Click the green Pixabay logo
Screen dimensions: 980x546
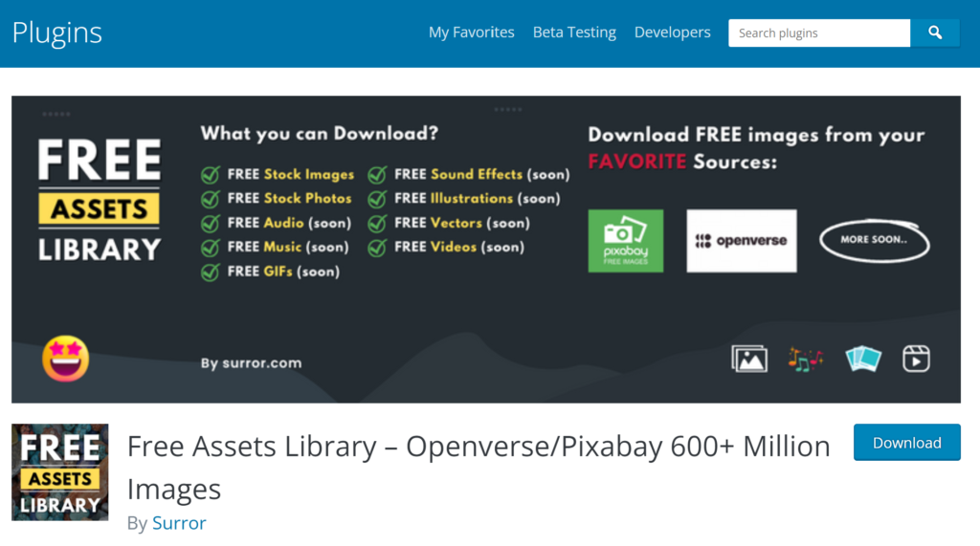click(x=625, y=241)
